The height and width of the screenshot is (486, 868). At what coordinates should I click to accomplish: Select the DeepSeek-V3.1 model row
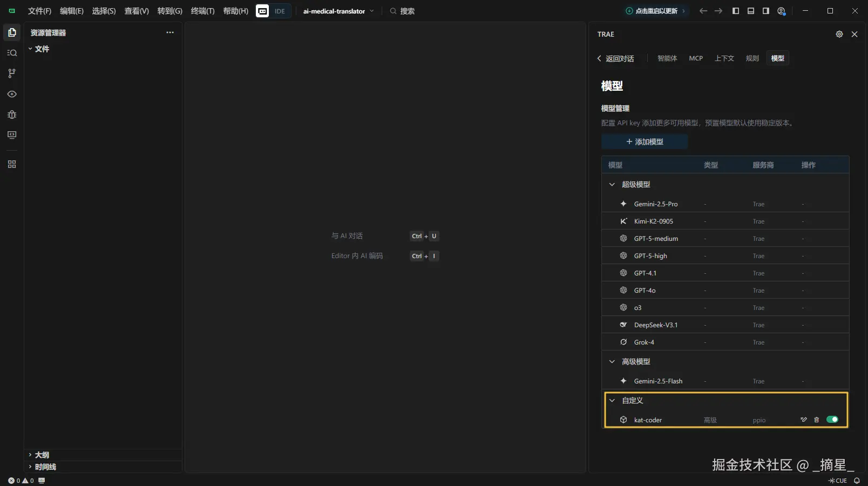click(x=725, y=325)
